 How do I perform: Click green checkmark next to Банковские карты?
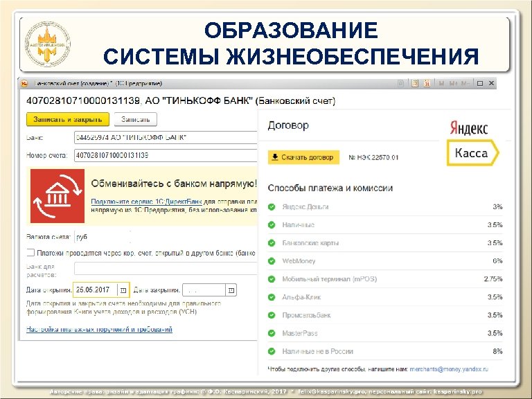pos(272,243)
